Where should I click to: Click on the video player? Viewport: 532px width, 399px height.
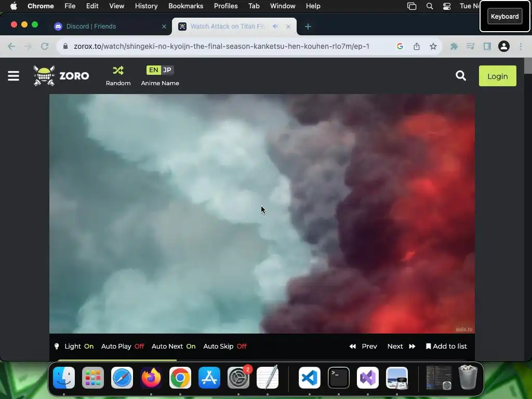[262, 214]
